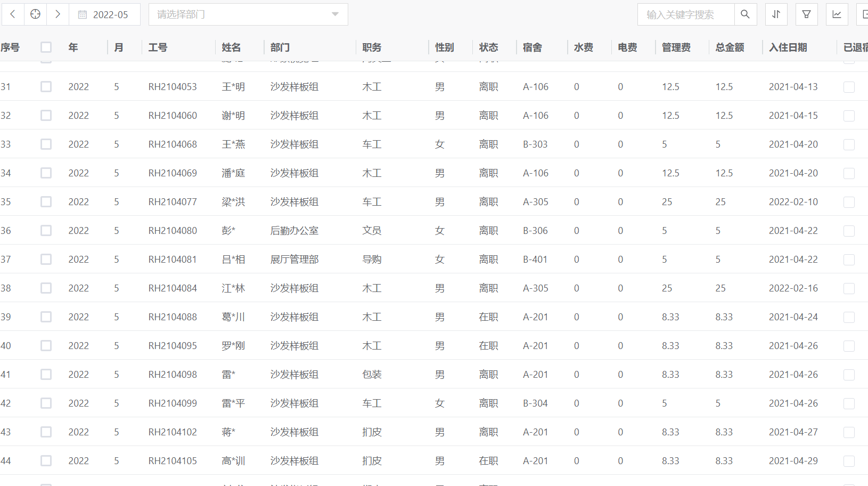
Task: Open the calendar icon beside 2022-05
Action: (83, 15)
